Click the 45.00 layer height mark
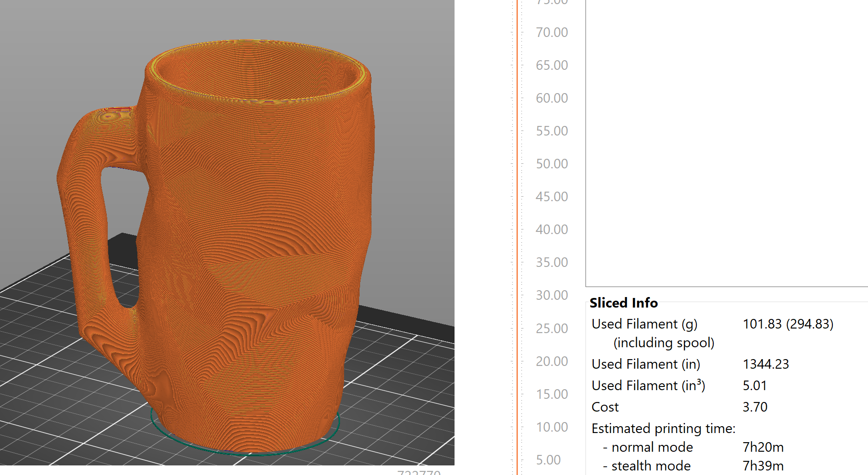The height and width of the screenshot is (475, 868). (552, 197)
